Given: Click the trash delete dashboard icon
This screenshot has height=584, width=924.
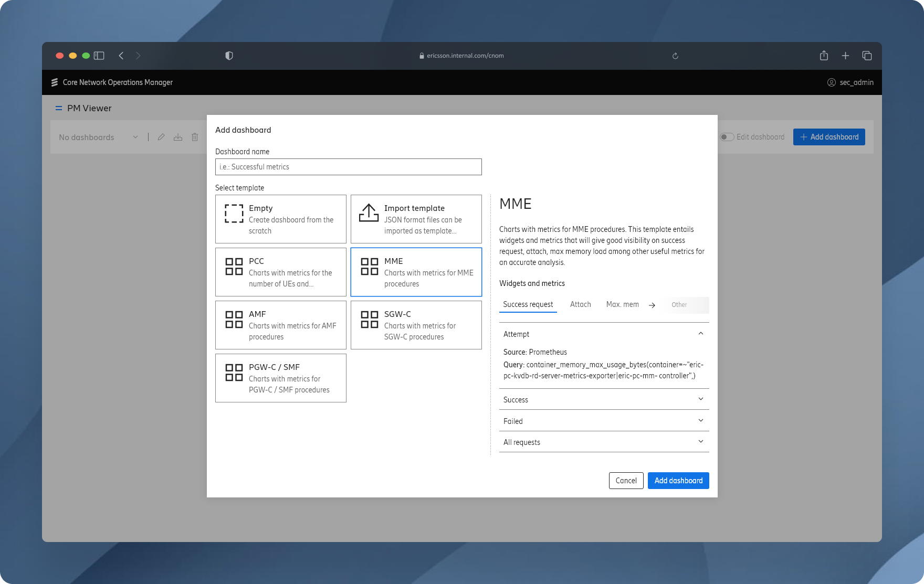Looking at the screenshot, I should click(195, 137).
